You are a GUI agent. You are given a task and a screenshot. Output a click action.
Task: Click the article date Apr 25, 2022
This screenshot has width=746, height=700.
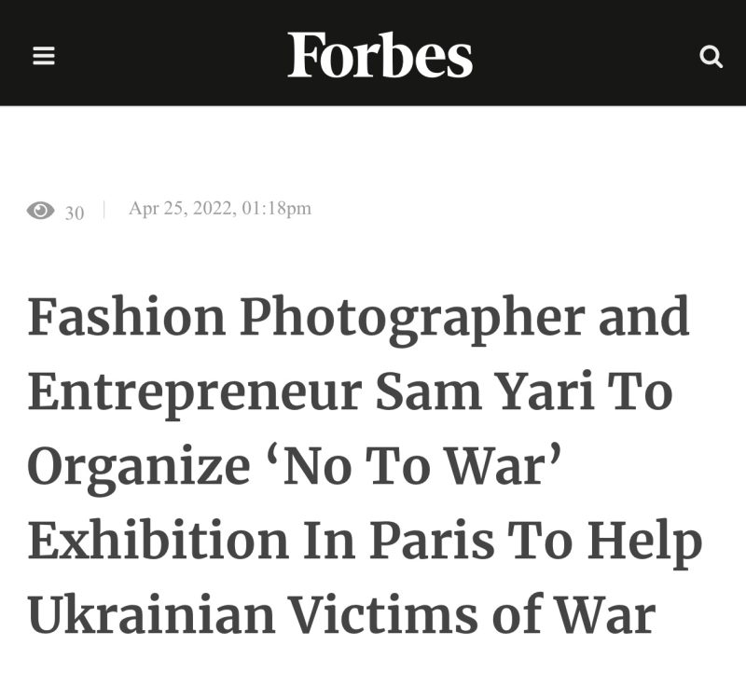pos(180,209)
